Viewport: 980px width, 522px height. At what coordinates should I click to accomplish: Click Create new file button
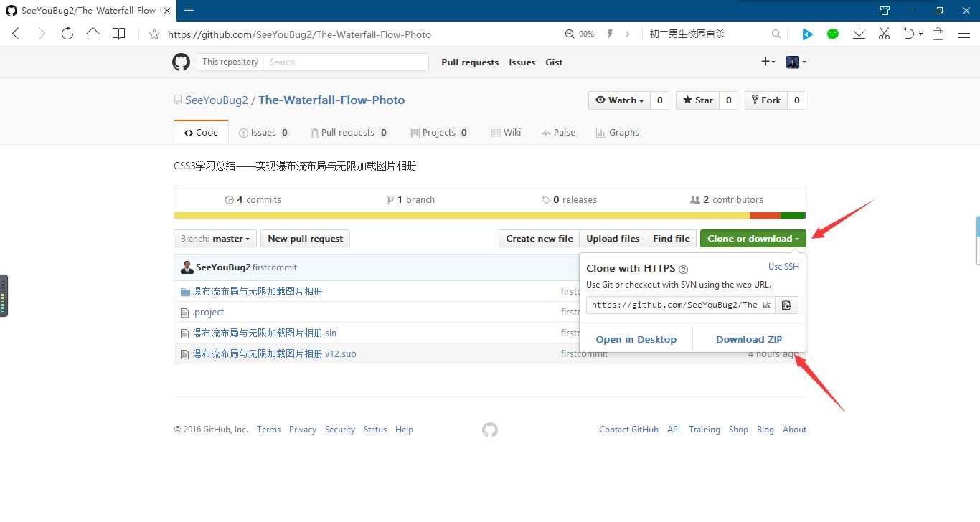(x=540, y=239)
